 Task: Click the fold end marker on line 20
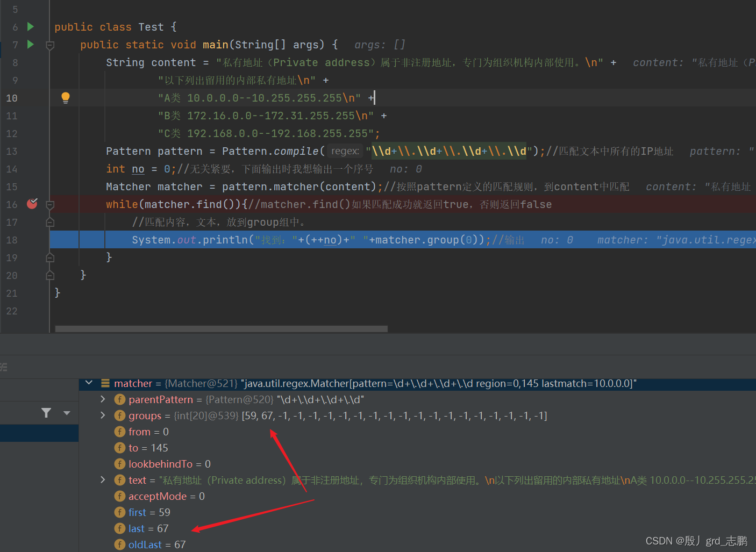(x=50, y=275)
